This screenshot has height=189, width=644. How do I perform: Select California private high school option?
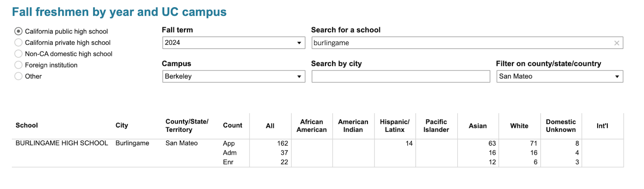click(19, 43)
